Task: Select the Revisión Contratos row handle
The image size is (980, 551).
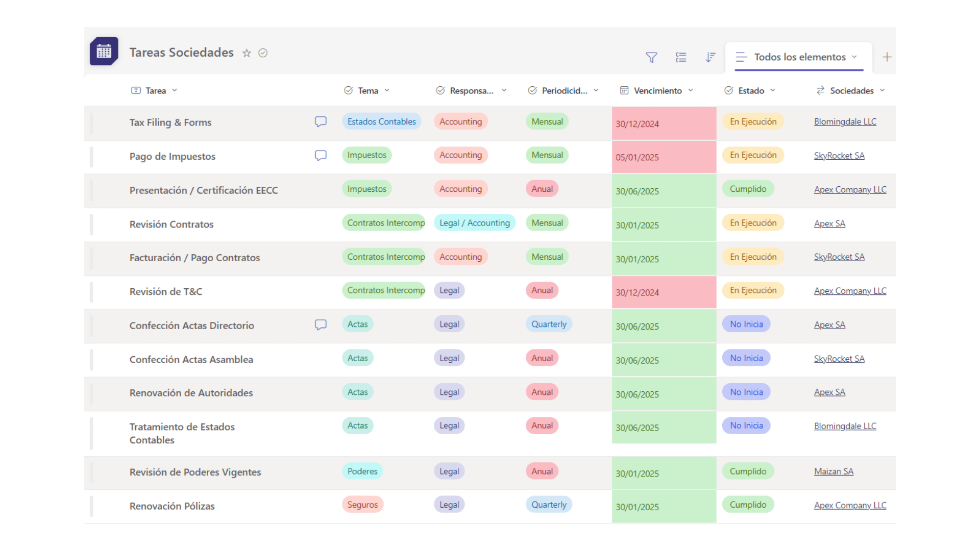Action: pos(91,224)
